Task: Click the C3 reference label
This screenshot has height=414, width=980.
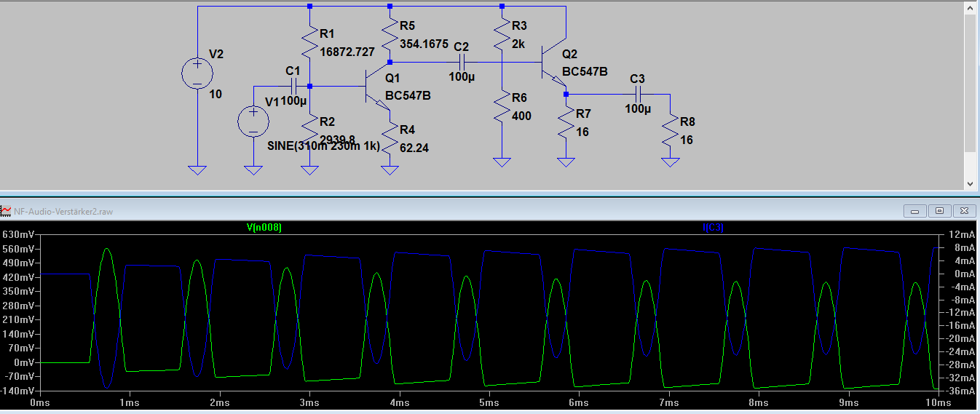Action: tap(638, 79)
